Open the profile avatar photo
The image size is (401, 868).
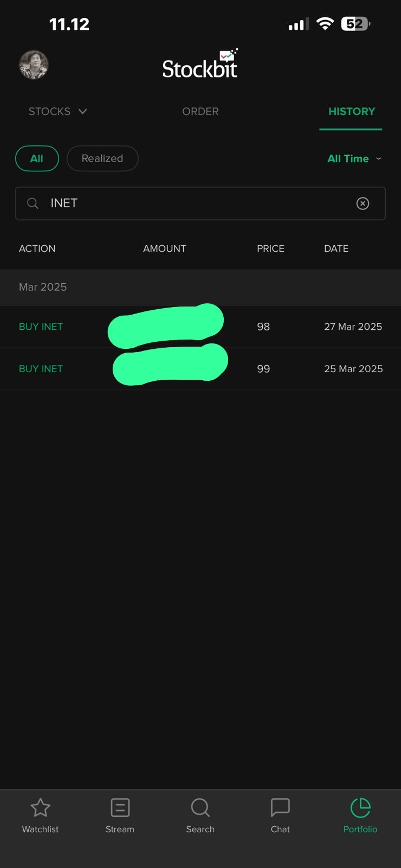click(x=34, y=65)
